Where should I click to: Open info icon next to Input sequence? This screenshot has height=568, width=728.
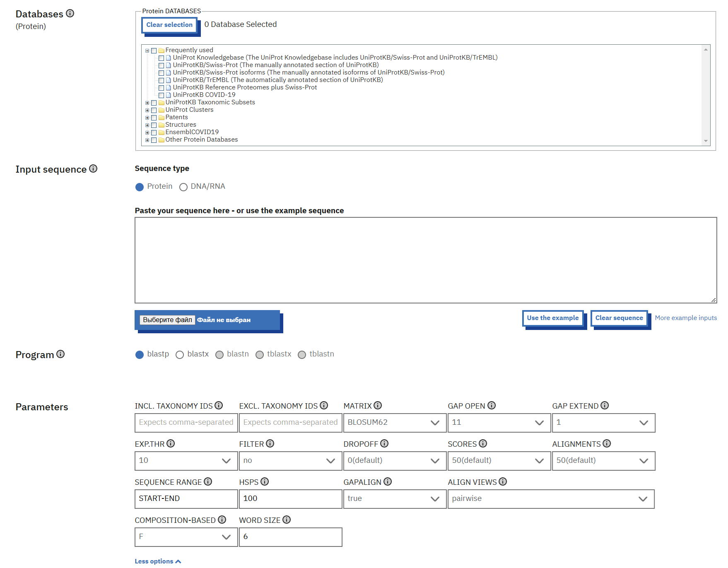pos(93,168)
